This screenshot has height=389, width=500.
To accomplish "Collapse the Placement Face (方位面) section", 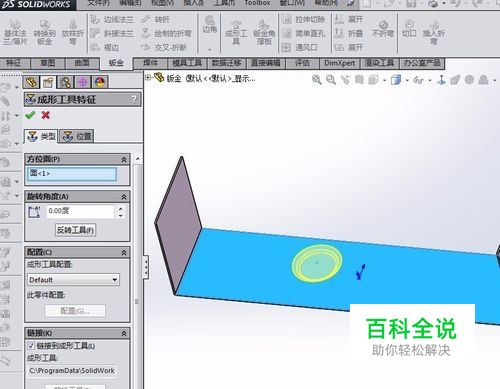I will point(124,159).
